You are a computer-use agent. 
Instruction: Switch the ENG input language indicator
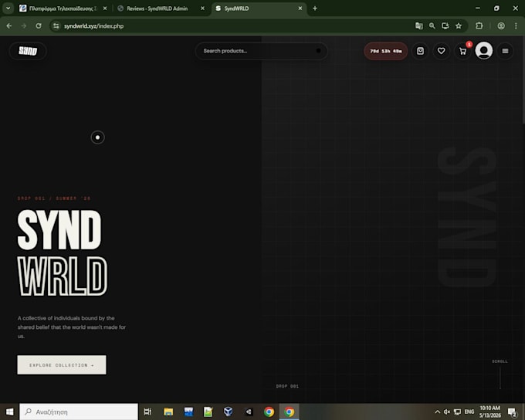[x=469, y=412]
